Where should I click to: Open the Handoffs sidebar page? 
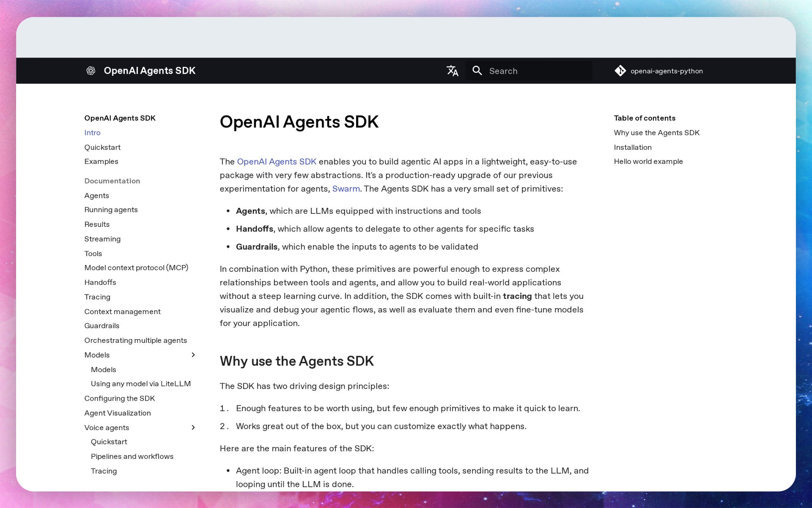(x=100, y=282)
